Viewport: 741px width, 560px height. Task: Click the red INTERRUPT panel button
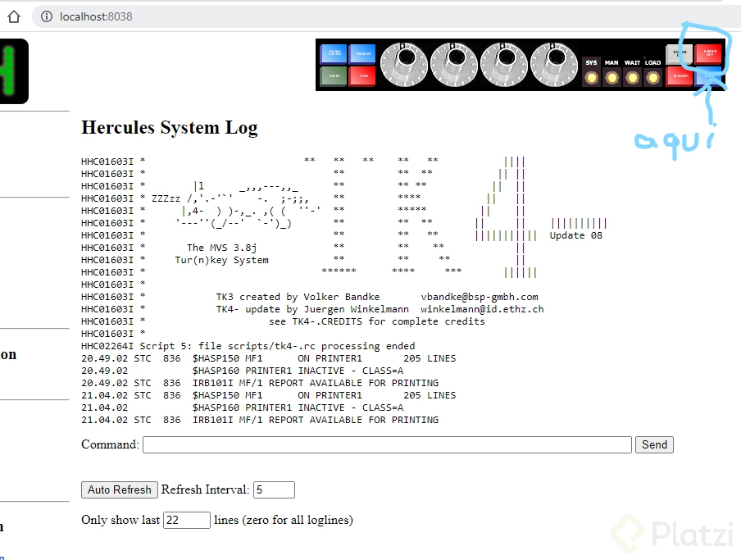tap(679, 76)
